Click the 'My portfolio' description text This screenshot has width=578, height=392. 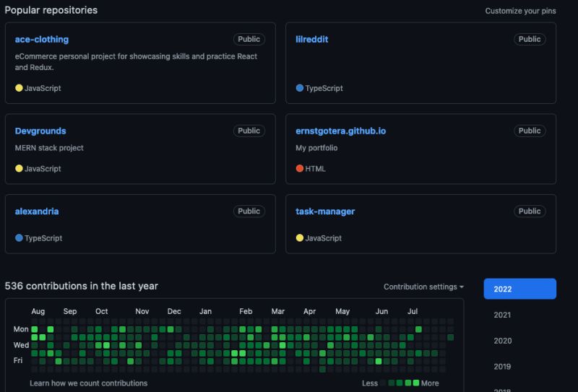[x=316, y=148]
